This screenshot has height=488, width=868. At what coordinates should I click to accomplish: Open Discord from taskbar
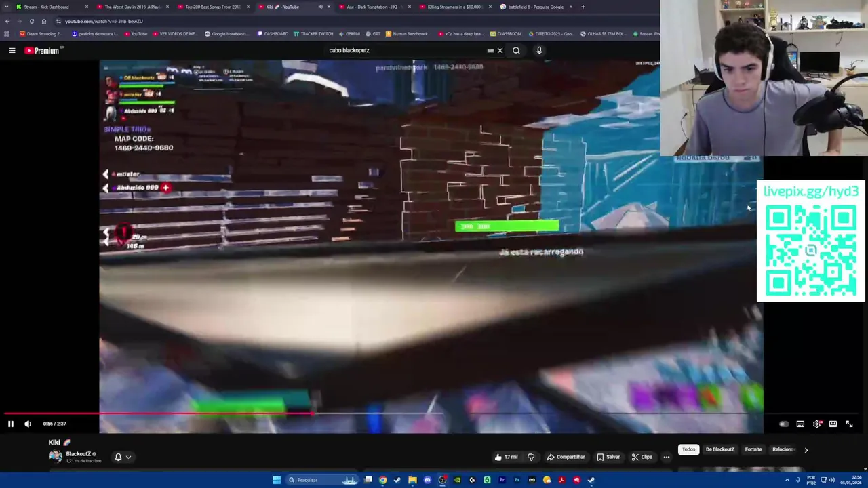point(427,480)
